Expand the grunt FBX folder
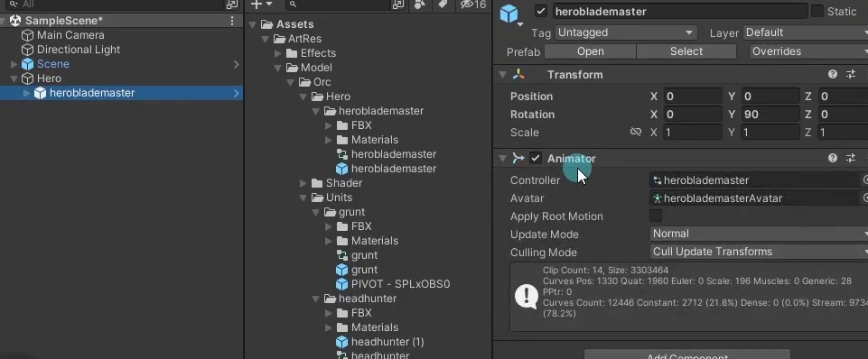 tap(328, 226)
